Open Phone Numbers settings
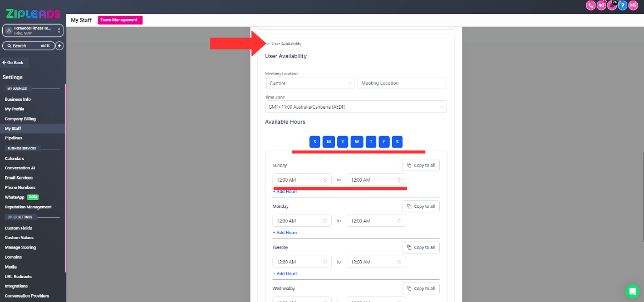The image size is (644, 302). point(20,187)
